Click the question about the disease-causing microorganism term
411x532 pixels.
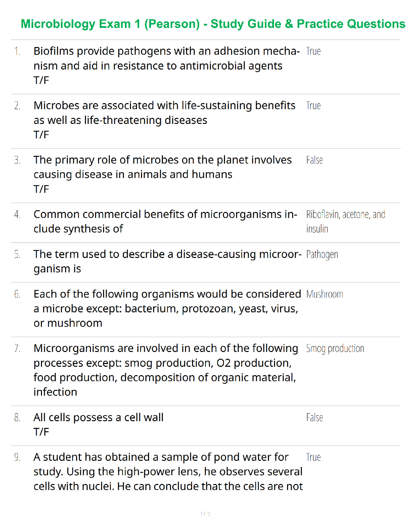pyautogui.click(x=167, y=261)
